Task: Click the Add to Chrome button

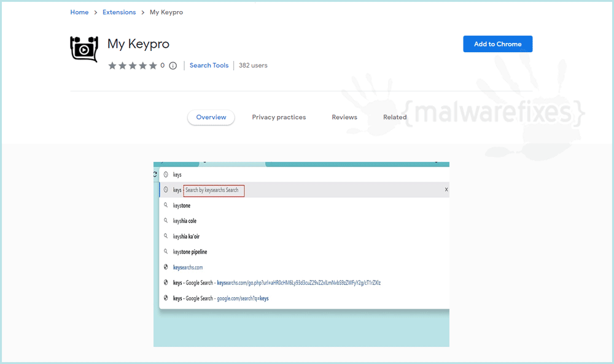Action: pos(498,44)
